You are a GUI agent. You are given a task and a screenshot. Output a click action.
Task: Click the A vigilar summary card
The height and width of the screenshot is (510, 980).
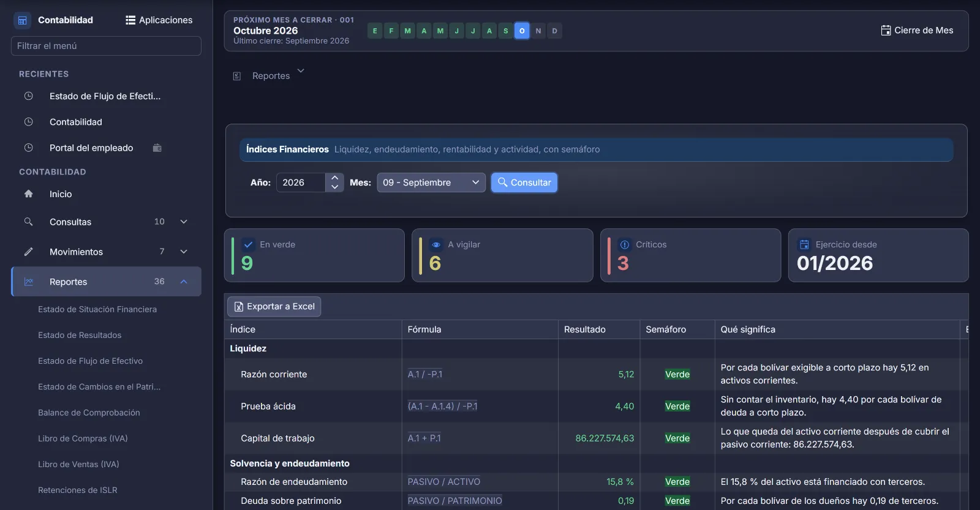pos(502,255)
